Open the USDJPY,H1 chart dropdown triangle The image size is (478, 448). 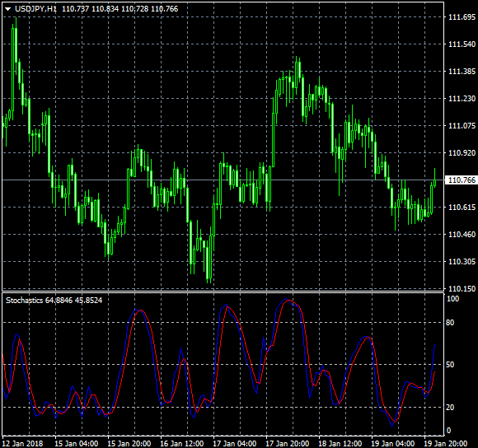coord(8,9)
